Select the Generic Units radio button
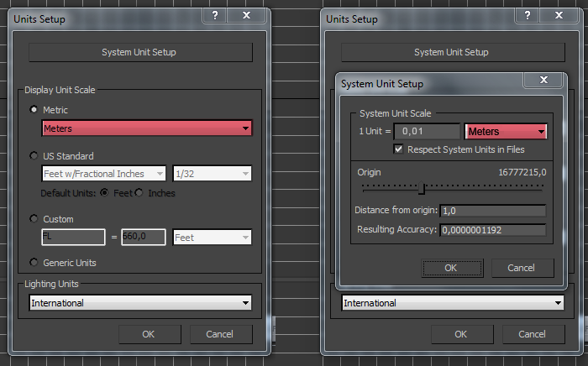588x366 pixels. (34, 262)
